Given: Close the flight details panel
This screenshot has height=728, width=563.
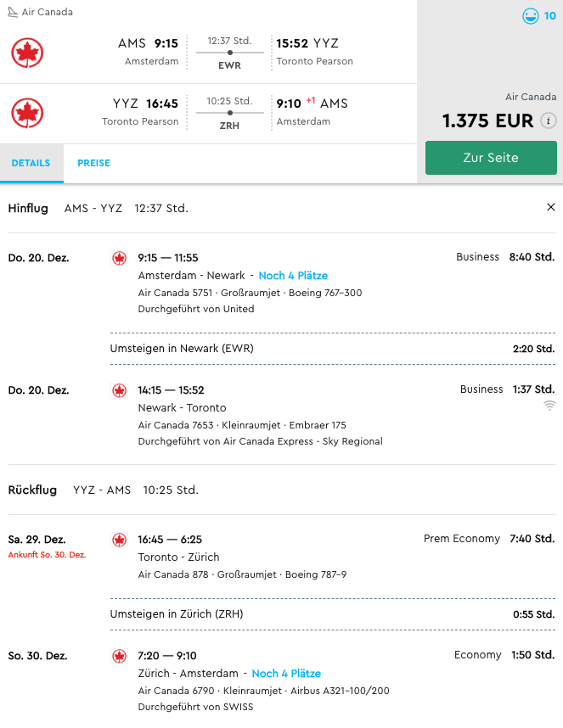Looking at the screenshot, I should pos(550,207).
